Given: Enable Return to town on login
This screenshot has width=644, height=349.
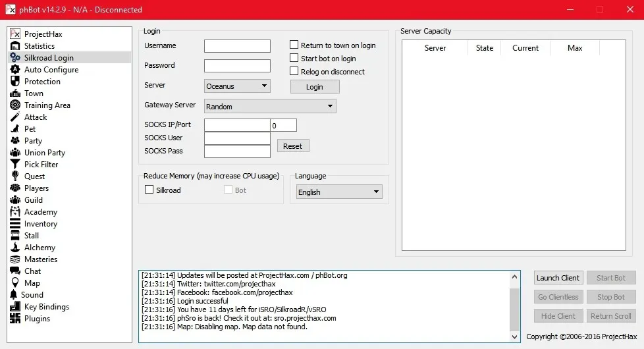Looking at the screenshot, I should point(294,44).
